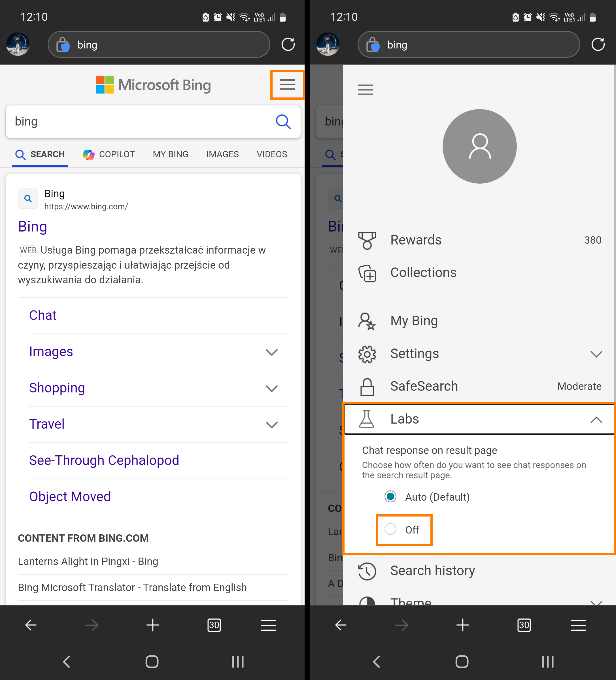Open tab switcher showing 30 on right screen
The width and height of the screenshot is (616, 680).
click(x=524, y=625)
